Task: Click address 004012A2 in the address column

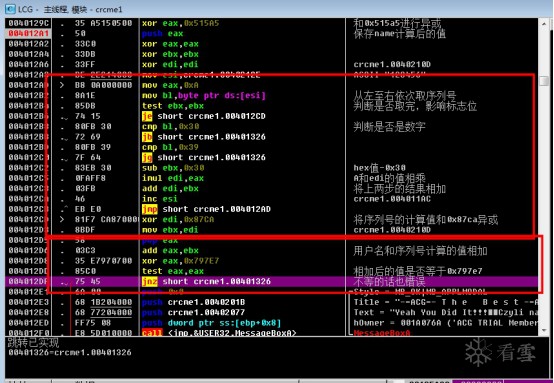Action: (x=28, y=44)
